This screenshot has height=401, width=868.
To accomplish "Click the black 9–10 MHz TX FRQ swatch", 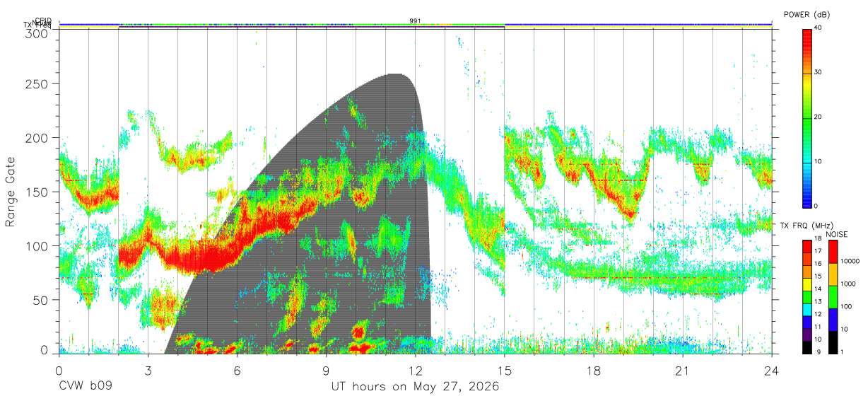I will 807,347.
